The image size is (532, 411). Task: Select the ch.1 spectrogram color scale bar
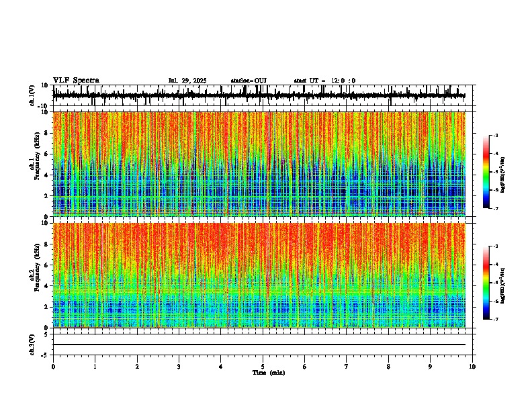pos(486,172)
